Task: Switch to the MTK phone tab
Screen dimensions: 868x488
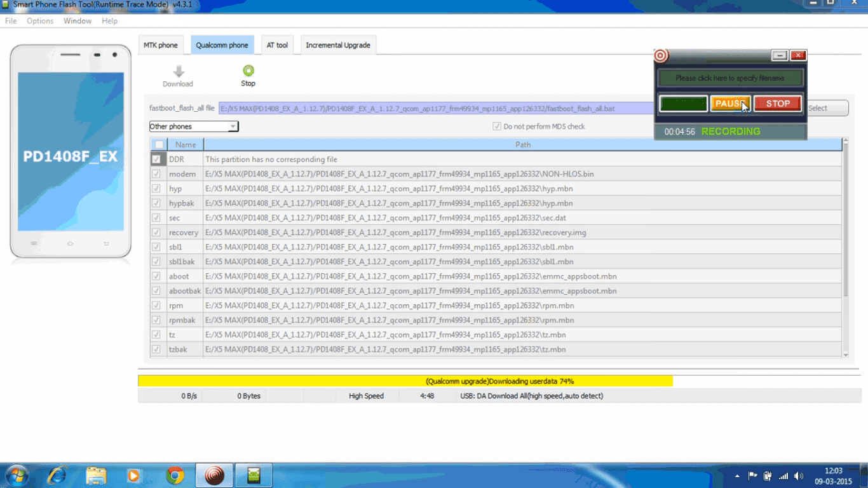Action: click(x=161, y=45)
